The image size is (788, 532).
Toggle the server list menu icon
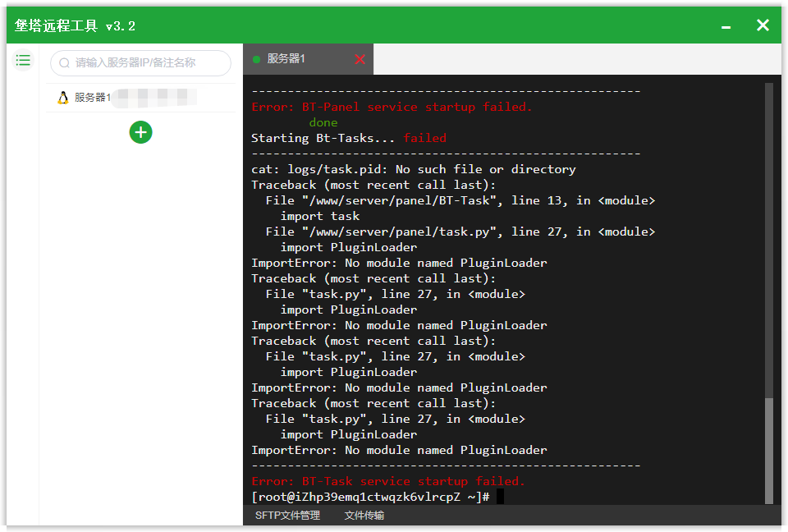coord(23,61)
